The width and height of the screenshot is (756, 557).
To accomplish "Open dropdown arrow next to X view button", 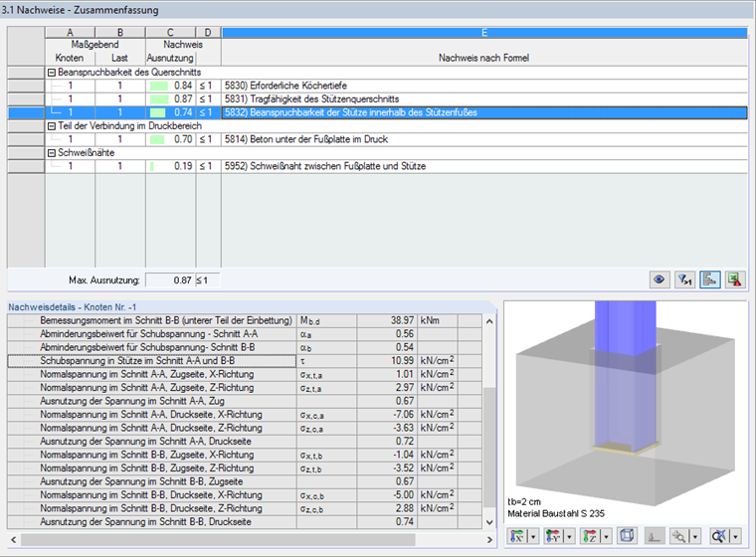I will click(533, 536).
